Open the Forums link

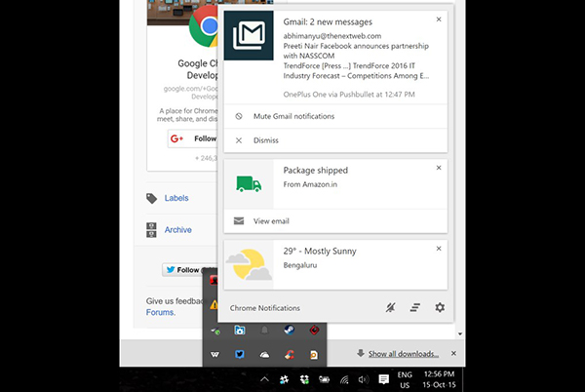(x=160, y=312)
